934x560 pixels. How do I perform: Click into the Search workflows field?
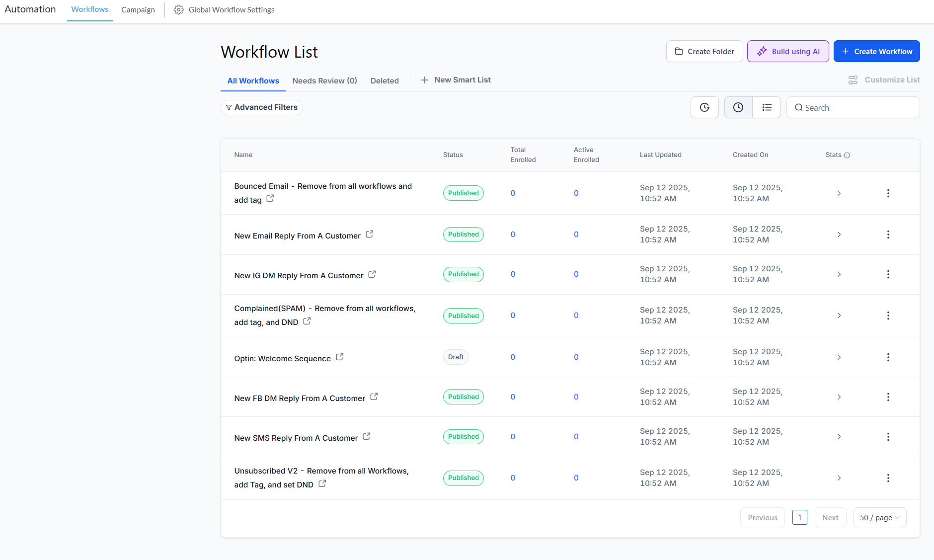click(x=859, y=108)
